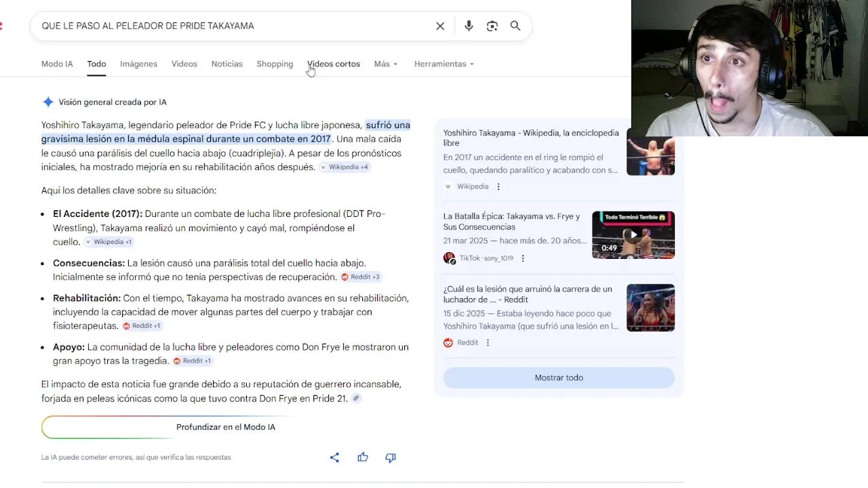868x488 pixels.
Task: Open Reddit +1 chip after la tragedia
Action: tap(192, 361)
